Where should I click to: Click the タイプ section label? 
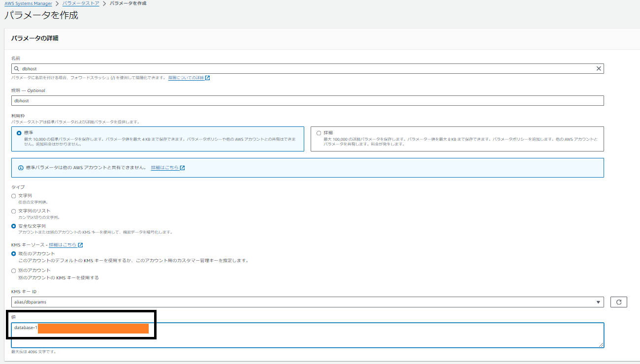18,187
